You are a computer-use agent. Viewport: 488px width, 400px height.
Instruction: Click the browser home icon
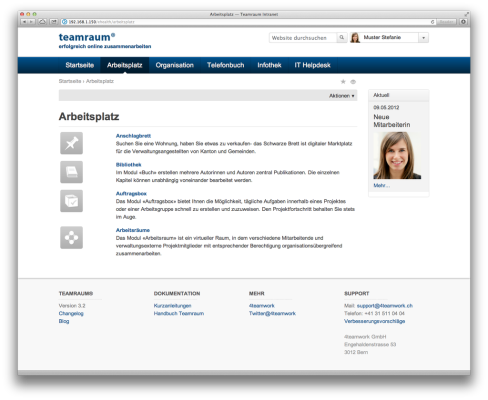point(42,22)
